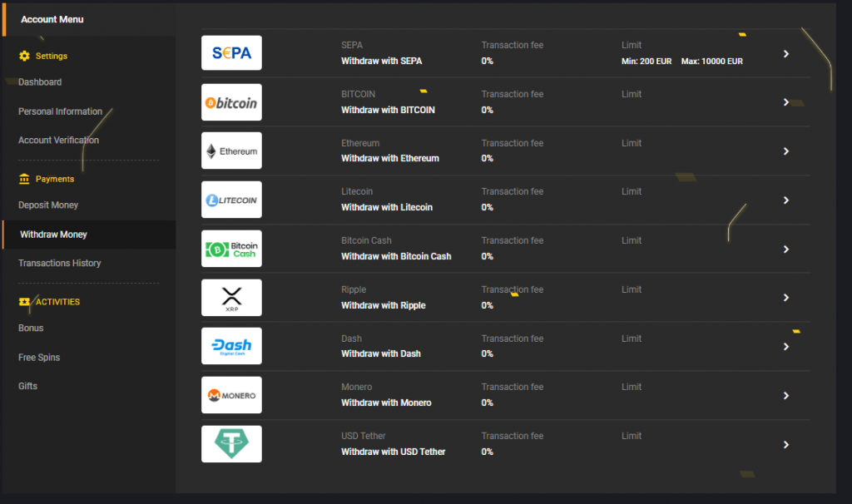Open Transactions History
852x504 pixels.
pos(60,264)
